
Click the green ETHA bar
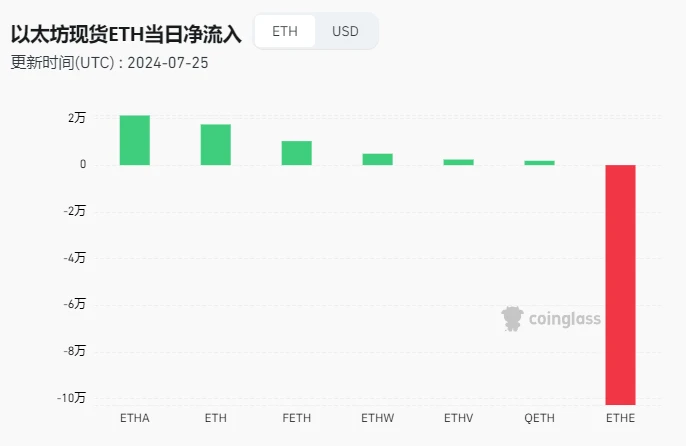[x=135, y=140]
